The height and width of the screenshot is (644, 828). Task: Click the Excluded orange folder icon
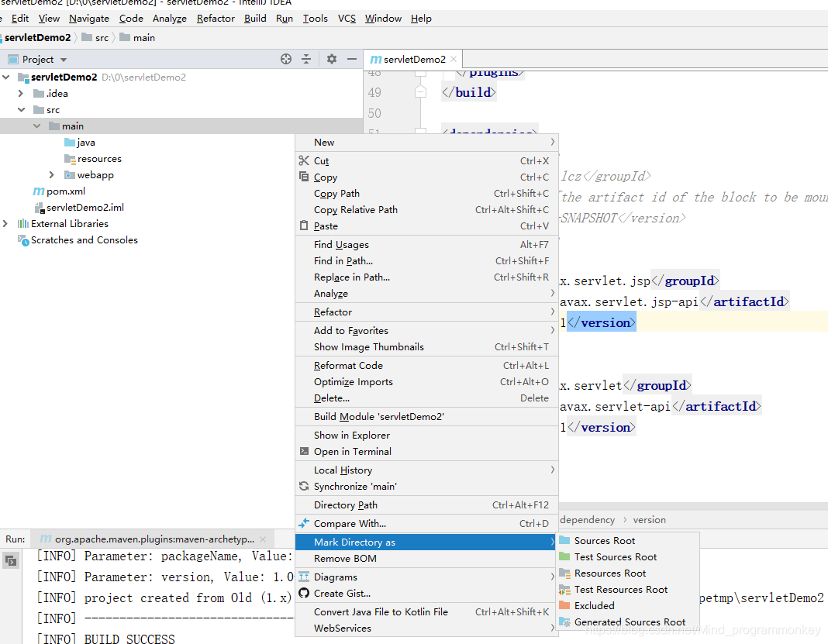(564, 605)
